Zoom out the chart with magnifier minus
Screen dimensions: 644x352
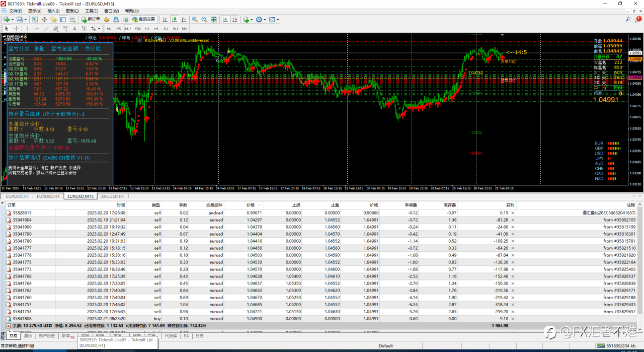click(x=204, y=20)
